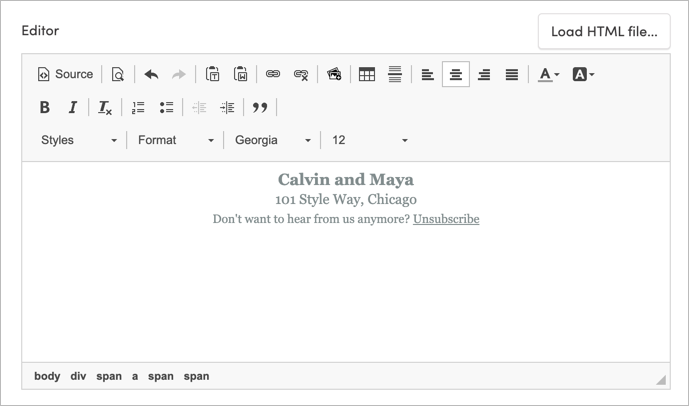Open the Preview document icon

point(118,74)
